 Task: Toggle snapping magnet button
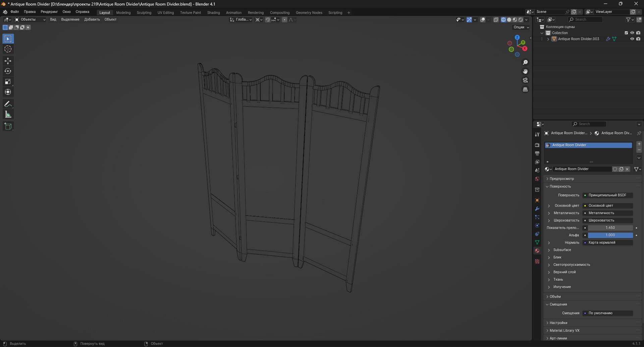(x=268, y=20)
